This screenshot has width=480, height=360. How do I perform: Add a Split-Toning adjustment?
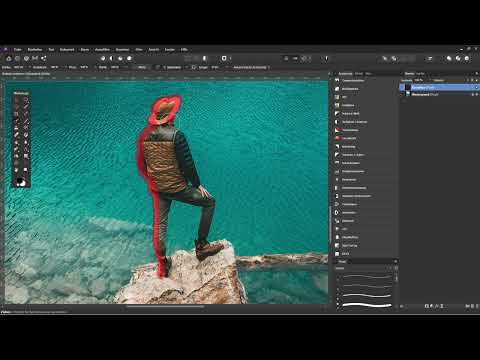(x=365, y=246)
